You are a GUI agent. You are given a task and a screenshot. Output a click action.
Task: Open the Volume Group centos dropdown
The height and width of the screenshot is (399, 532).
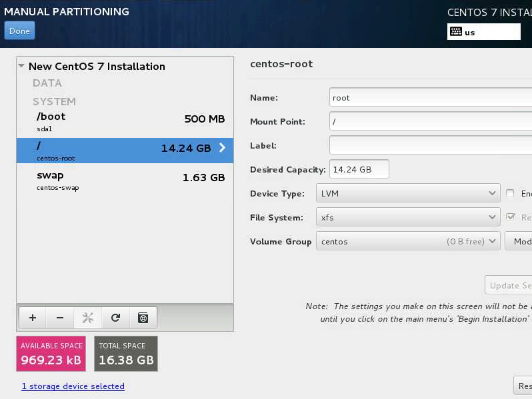coord(408,241)
